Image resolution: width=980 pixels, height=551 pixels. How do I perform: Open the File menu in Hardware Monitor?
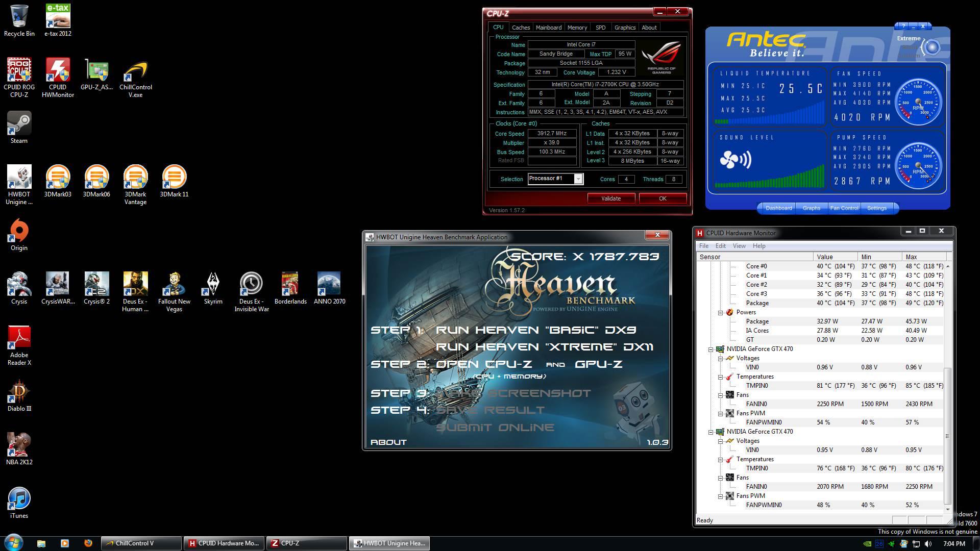click(704, 246)
